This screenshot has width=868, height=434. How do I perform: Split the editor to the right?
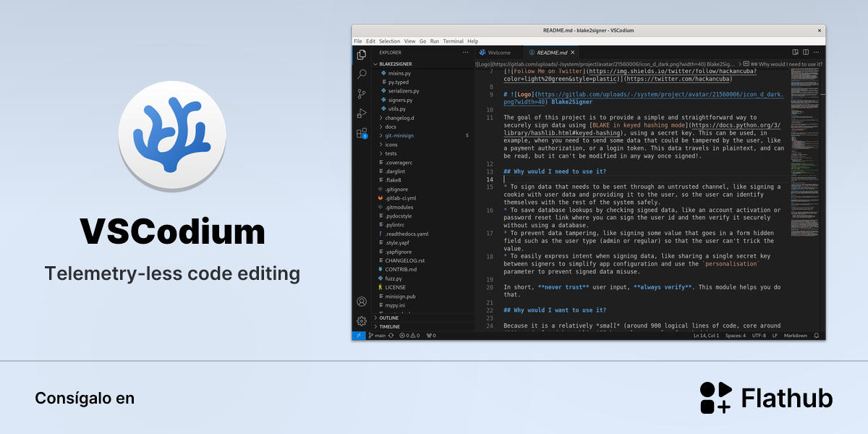click(x=805, y=52)
